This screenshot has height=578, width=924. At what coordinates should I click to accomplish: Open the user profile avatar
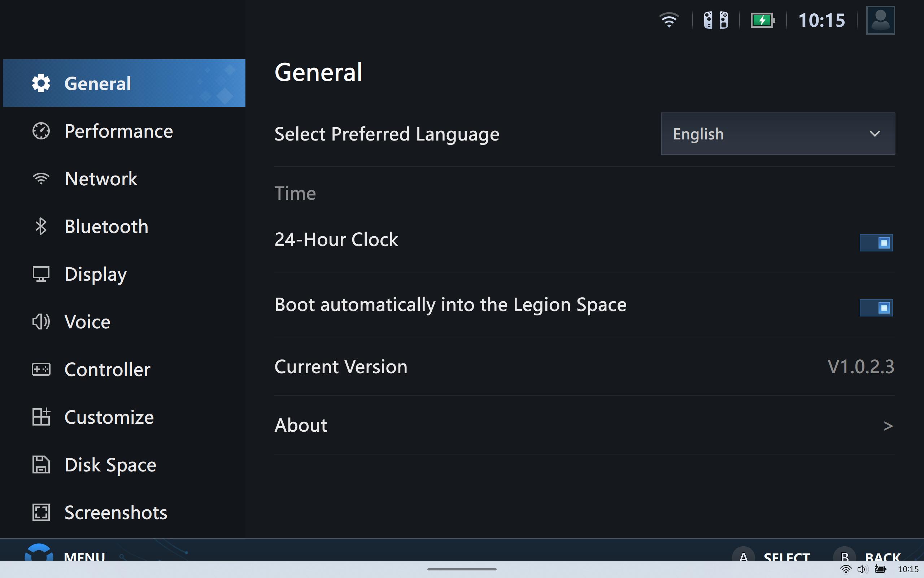880,20
